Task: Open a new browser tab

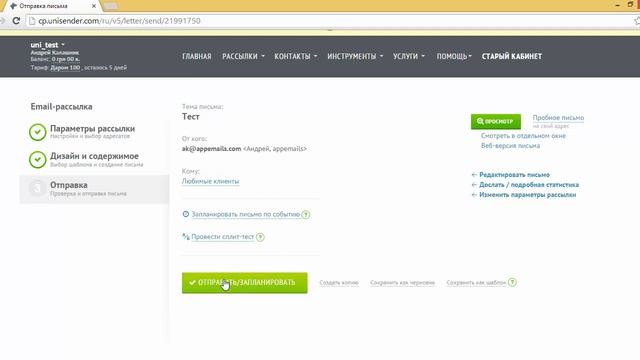Action: 111,6
